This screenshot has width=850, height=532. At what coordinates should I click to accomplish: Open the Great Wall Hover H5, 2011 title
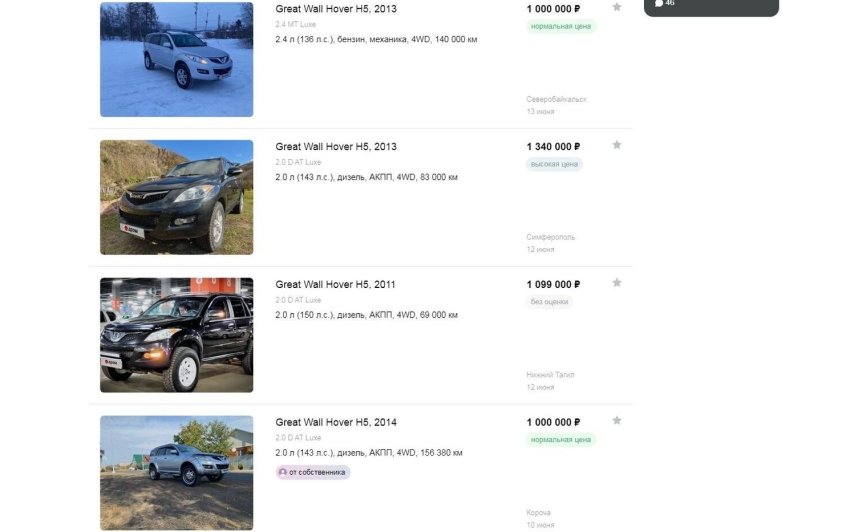(335, 285)
